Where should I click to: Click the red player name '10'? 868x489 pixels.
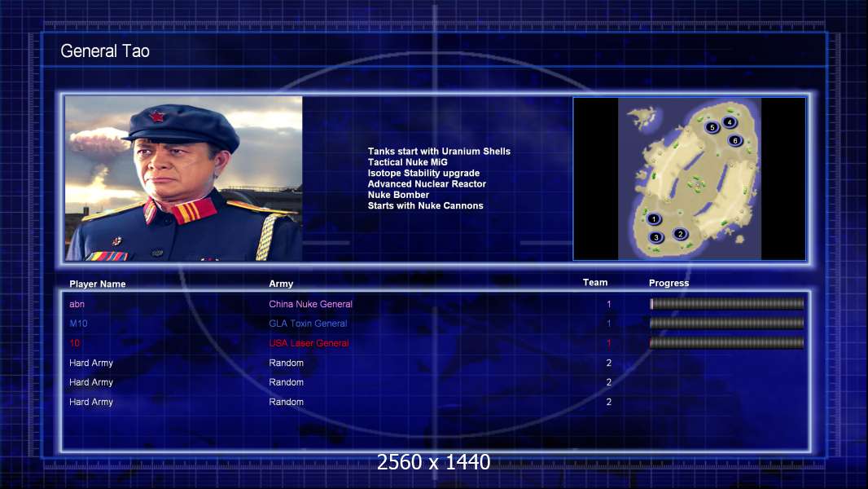[x=75, y=343]
